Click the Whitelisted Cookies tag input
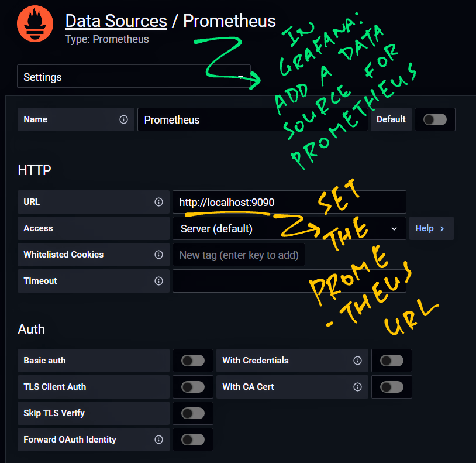Viewport: 476px width, 463px height. coord(239,255)
